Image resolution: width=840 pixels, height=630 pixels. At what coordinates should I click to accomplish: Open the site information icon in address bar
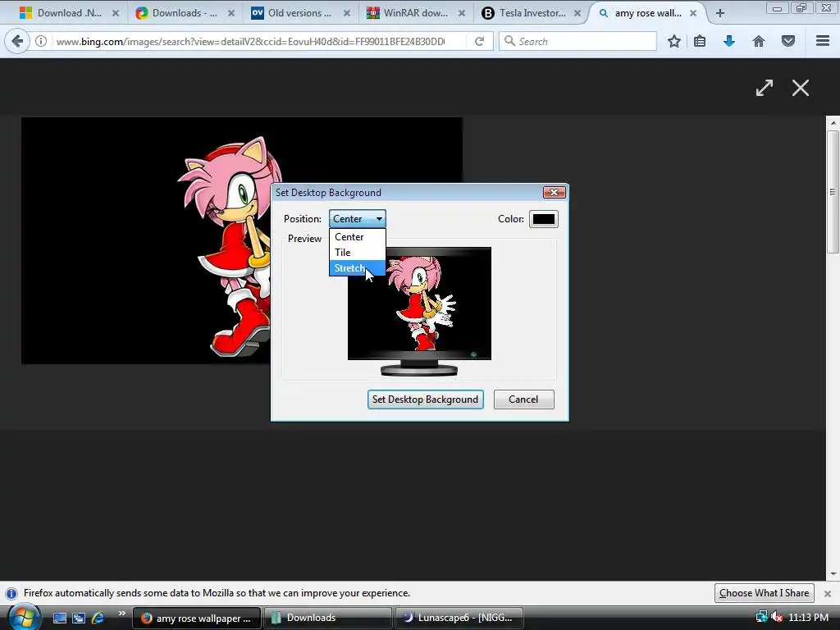tap(41, 41)
